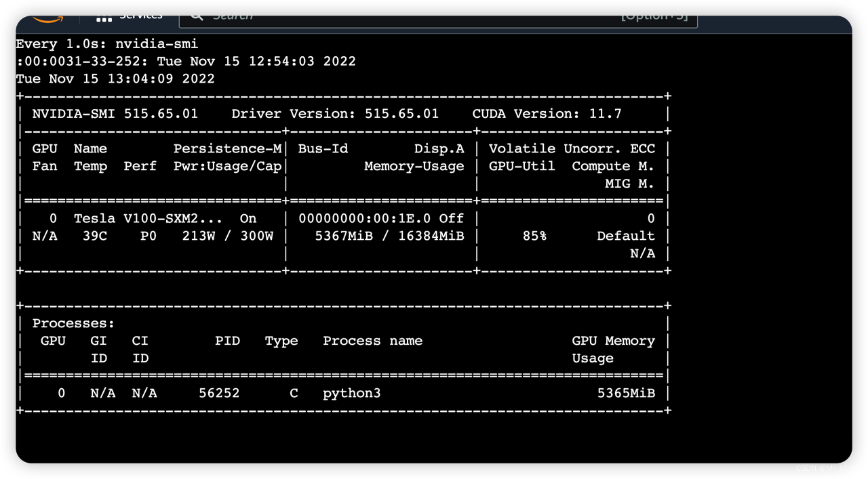Click the "Volatile Uncorr. ECC" header
The image size is (868, 479).
click(x=572, y=148)
